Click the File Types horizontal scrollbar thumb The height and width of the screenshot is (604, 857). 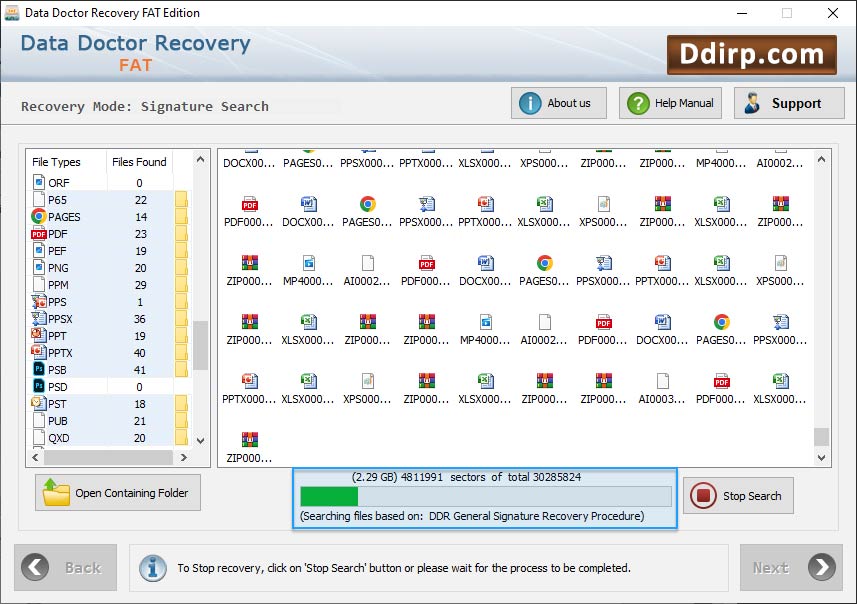click(108, 457)
